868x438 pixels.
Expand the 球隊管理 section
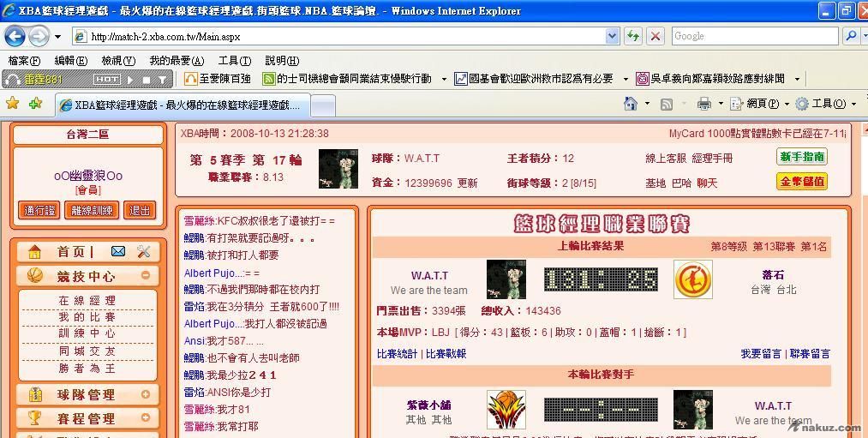point(146,394)
